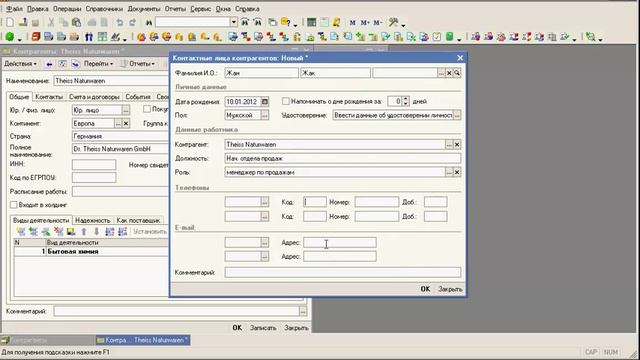Open the Отчеты button in Контрагенты toolbar
This screenshot has width=640, height=360.
pyautogui.click(x=138, y=64)
